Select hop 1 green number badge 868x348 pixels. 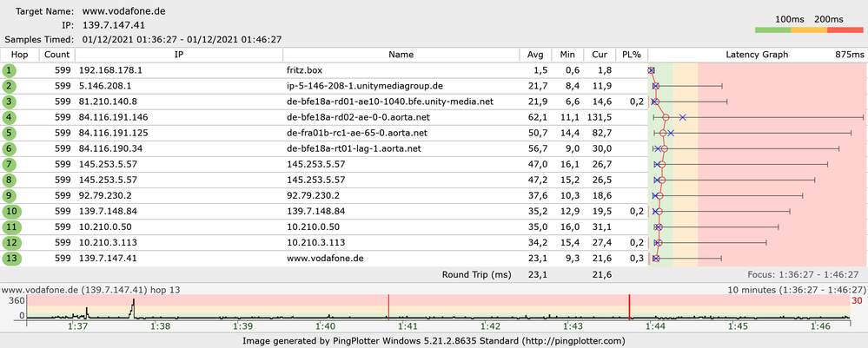point(10,70)
